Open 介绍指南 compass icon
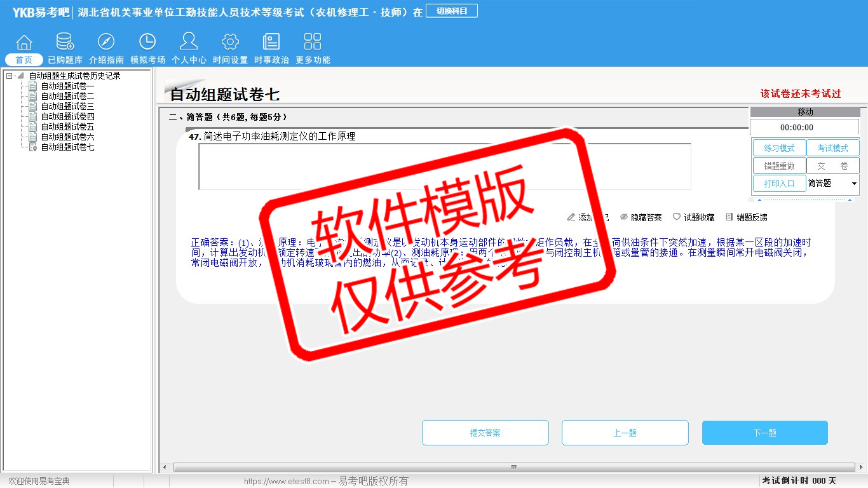 (x=106, y=42)
